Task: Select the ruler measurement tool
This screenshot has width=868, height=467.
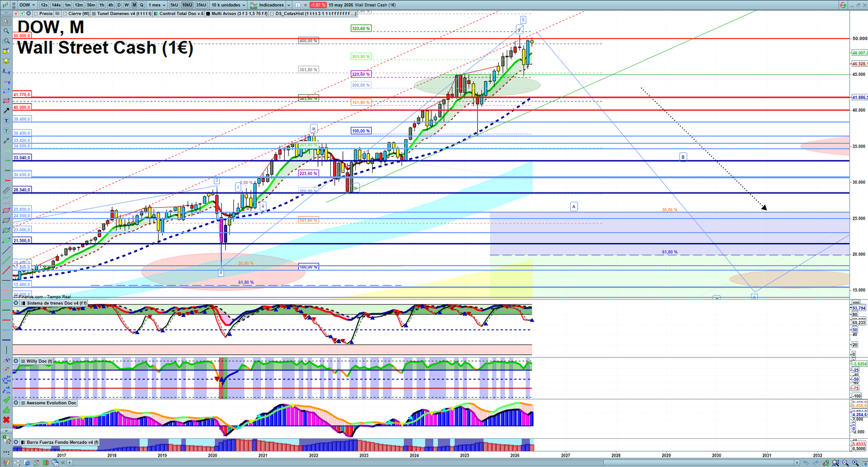Action: click(x=6, y=190)
